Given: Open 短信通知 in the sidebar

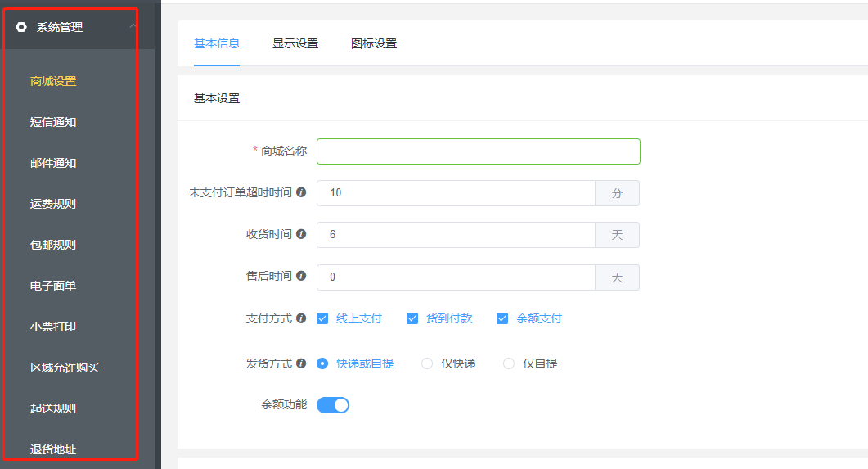Looking at the screenshot, I should coord(53,122).
